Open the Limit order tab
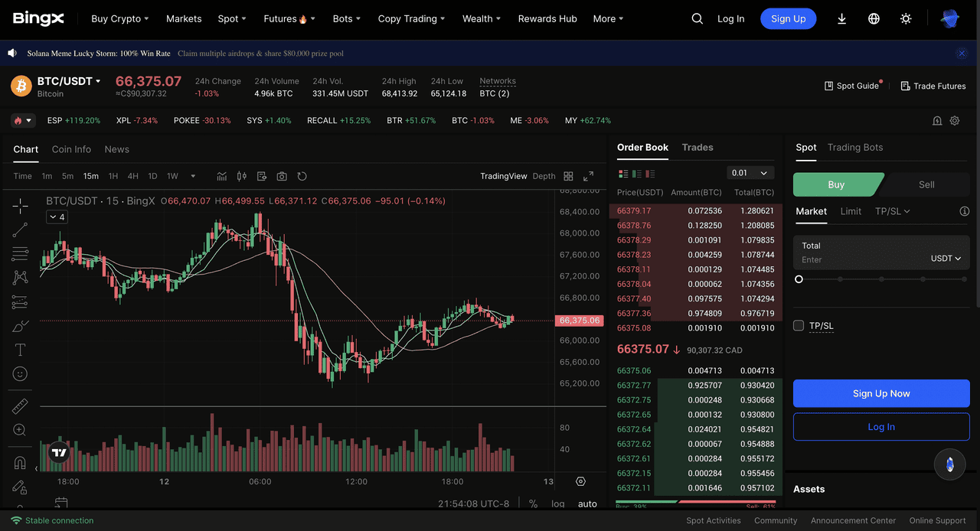This screenshot has width=980, height=531. click(x=851, y=211)
